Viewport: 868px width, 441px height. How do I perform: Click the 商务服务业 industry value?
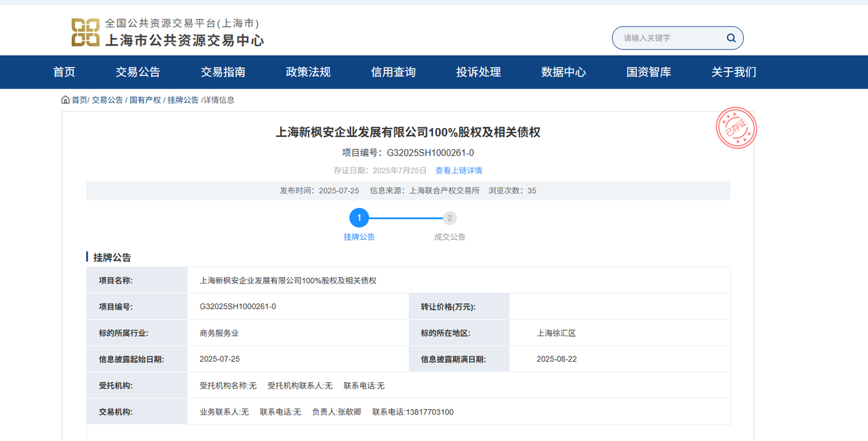(219, 333)
